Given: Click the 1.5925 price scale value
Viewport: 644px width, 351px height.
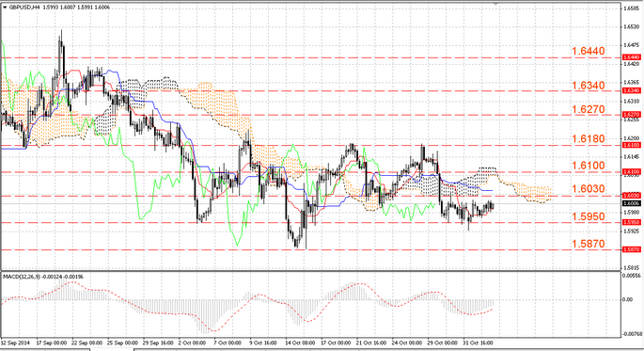Looking at the screenshot, I should coord(631,231).
